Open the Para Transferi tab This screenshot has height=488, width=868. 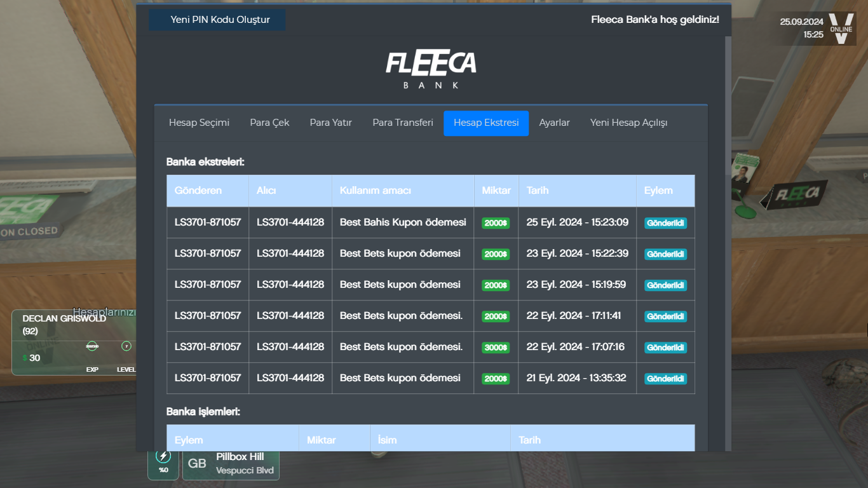click(403, 123)
